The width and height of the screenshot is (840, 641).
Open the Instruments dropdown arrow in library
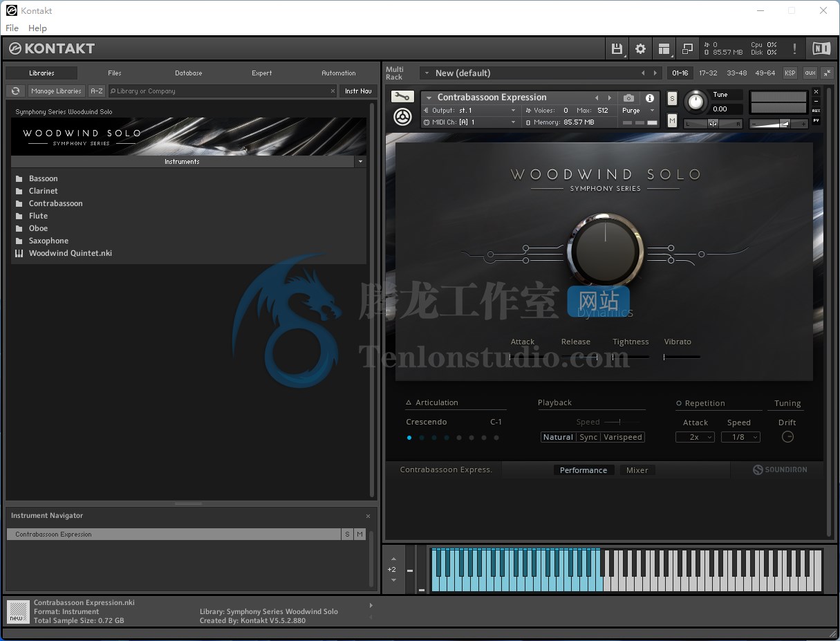[x=360, y=162]
